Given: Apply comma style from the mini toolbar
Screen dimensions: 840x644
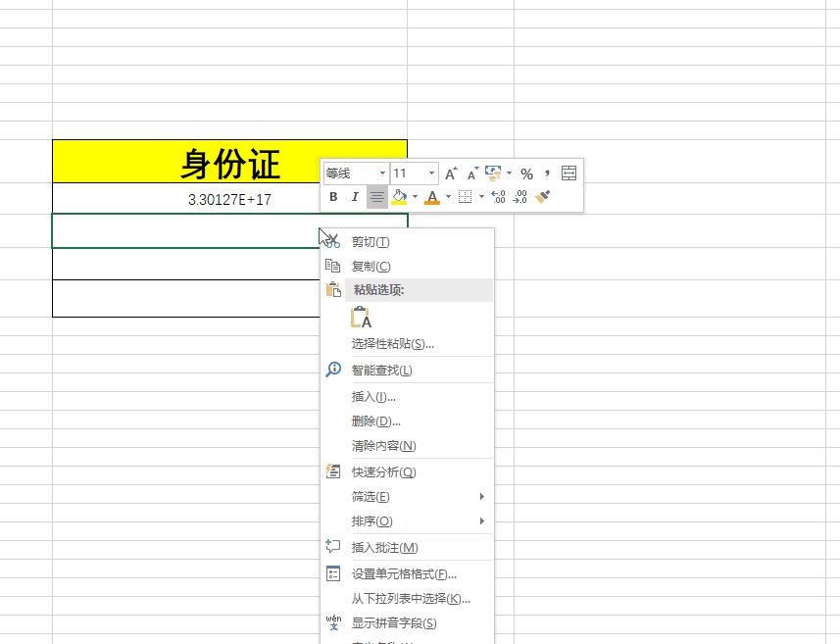Looking at the screenshot, I should 545,173.
